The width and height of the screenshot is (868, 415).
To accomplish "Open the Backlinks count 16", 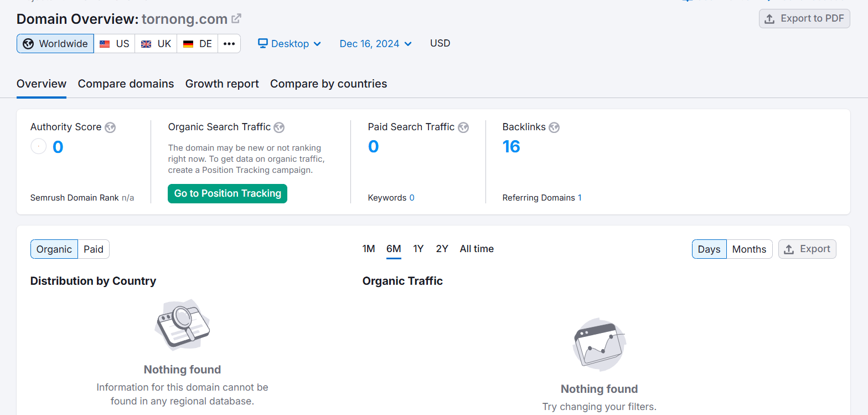I will click(x=512, y=146).
